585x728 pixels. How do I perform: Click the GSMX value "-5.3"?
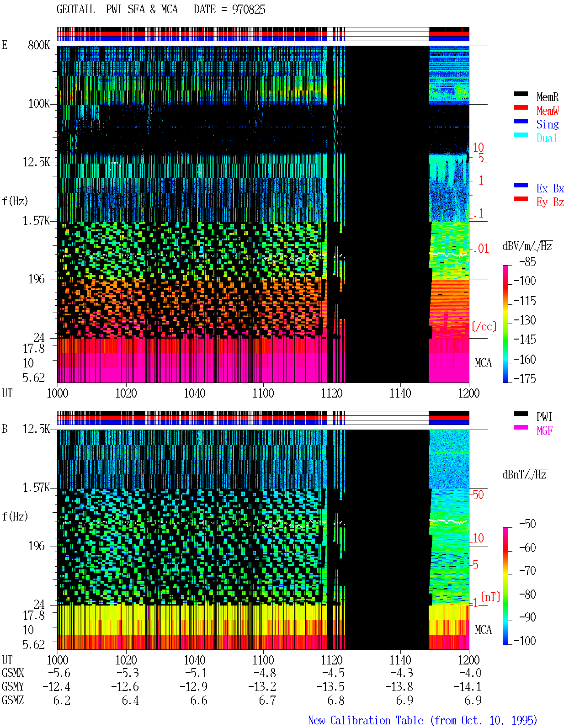pyautogui.click(x=128, y=673)
